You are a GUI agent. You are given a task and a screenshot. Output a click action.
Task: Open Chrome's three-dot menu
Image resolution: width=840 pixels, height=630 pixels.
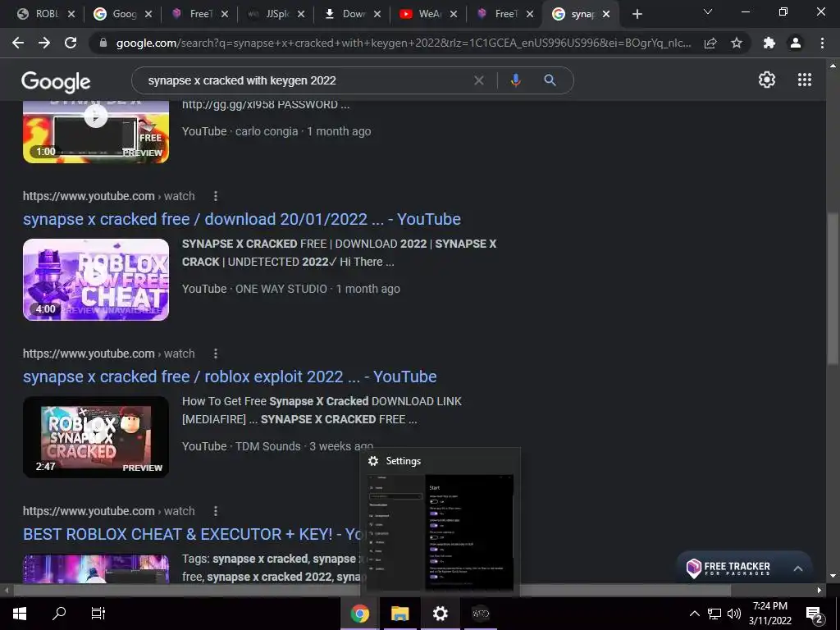click(822, 43)
